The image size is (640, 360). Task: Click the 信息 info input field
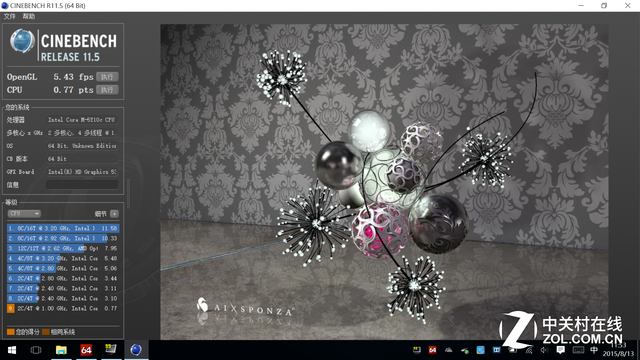82,184
